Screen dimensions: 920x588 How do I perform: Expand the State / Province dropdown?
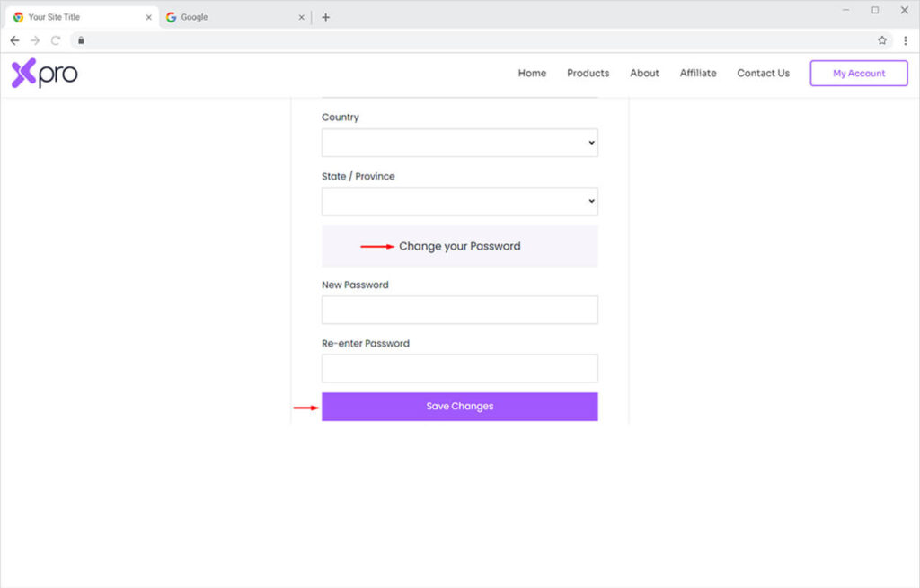click(x=459, y=202)
